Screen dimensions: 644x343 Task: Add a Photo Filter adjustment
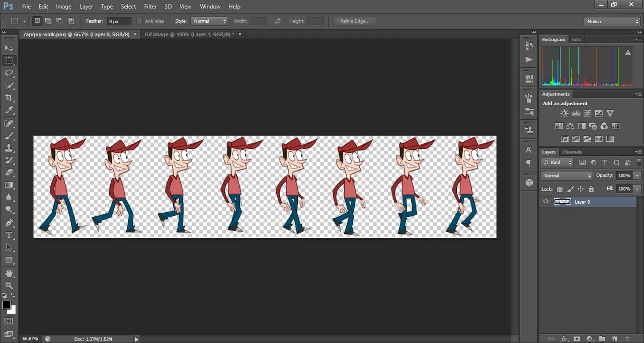click(593, 126)
